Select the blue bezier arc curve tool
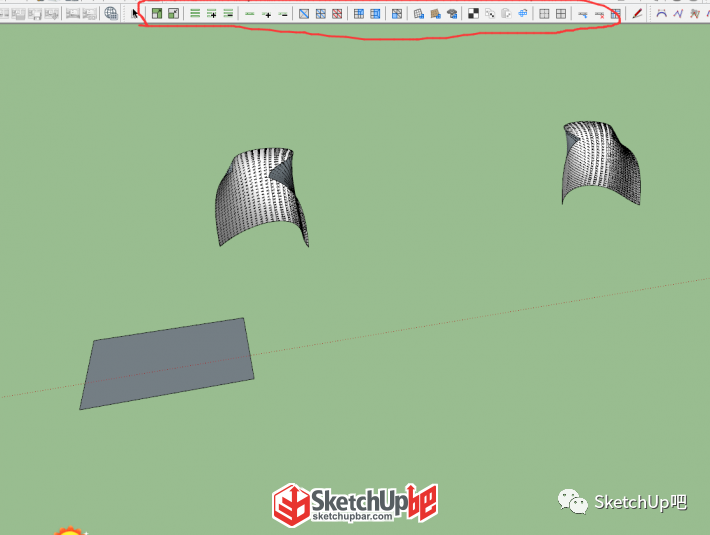This screenshot has height=535, width=710. (x=662, y=14)
